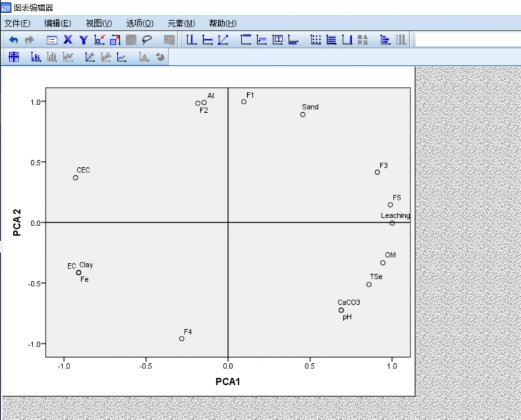The height and width of the screenshot is (420, 521).
Task: Select the F1 data point marker
Action: [x=244, y=102]
